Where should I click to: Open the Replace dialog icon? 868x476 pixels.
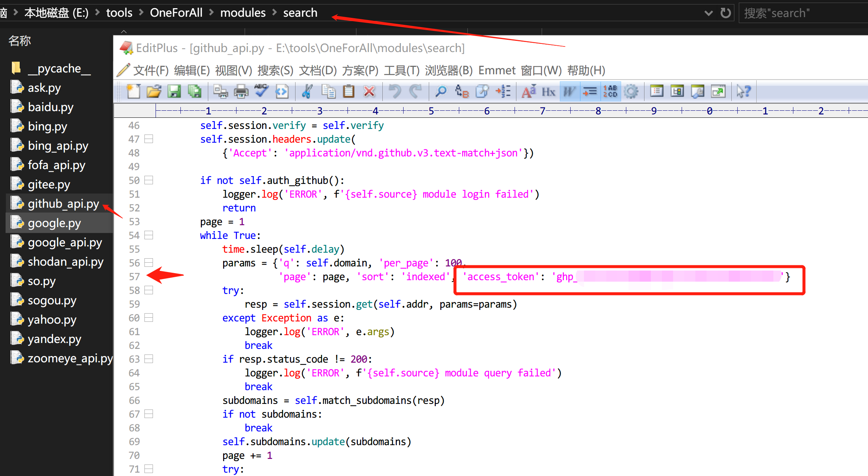(461, 91)
